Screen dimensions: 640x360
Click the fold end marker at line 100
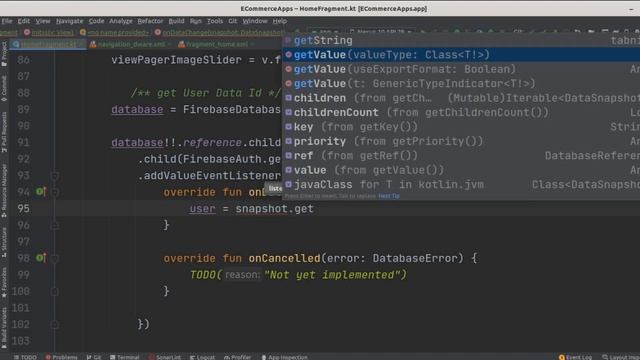click(x=55, y=291)
